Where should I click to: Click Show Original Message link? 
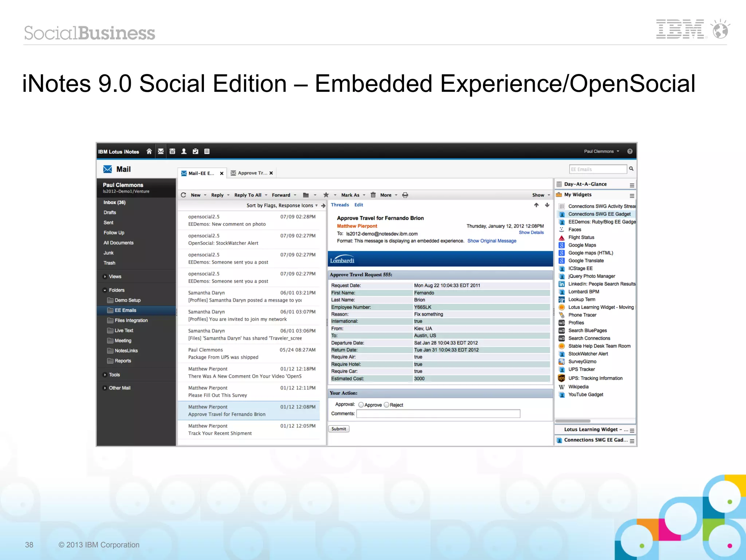point(492,241)
